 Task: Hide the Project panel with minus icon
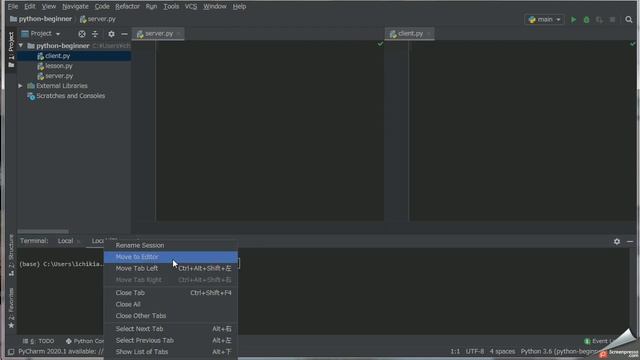(x=124, y=34)
